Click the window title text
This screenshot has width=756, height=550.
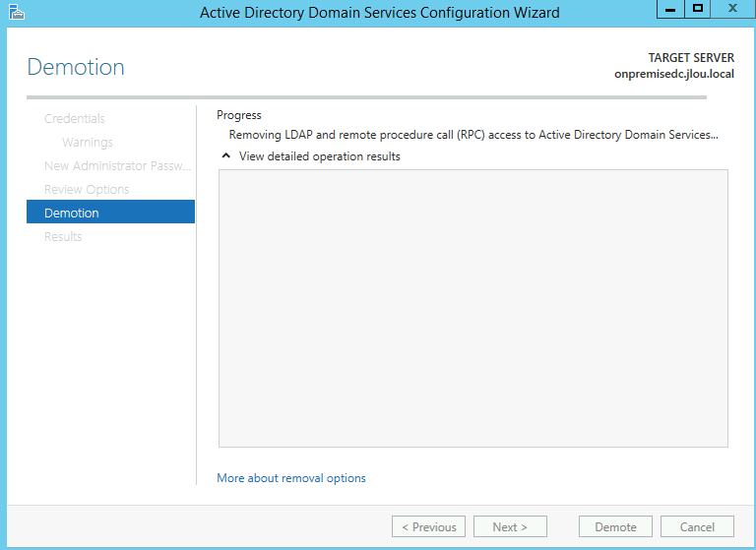click(x=379, y=13)
